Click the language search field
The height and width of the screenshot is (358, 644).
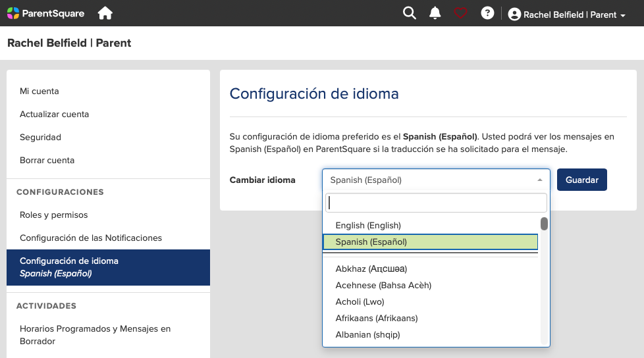tap(436, 203)
